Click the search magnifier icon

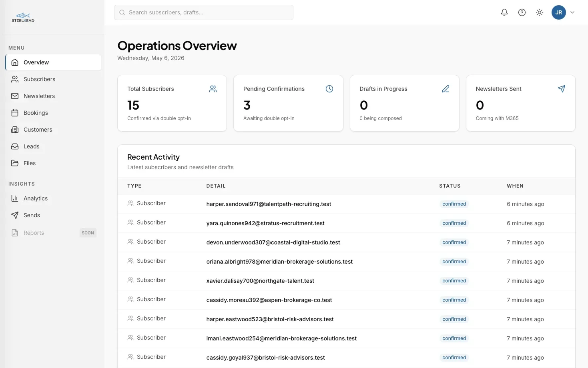[122, 12]
